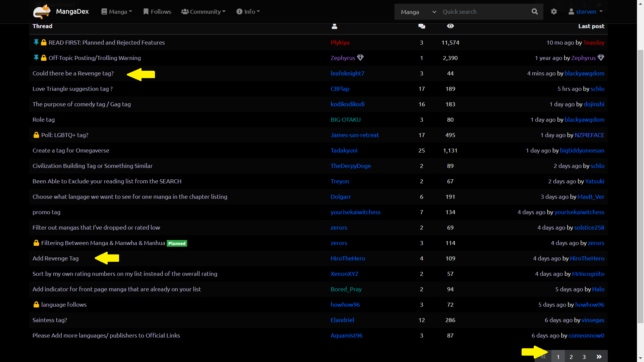Open the Saintess tag? thread
This screenshot has height=362, width=644.
coord(50,320)
